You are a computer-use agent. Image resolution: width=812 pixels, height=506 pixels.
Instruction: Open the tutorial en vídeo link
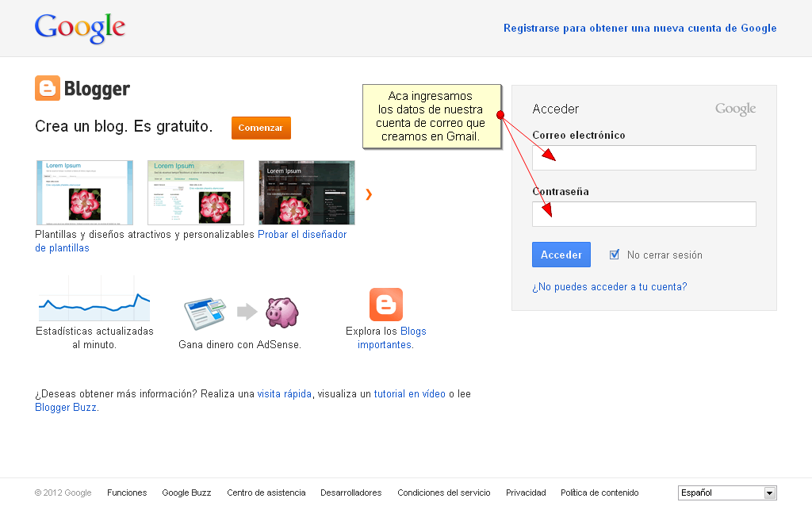click(x=407, y=393)
